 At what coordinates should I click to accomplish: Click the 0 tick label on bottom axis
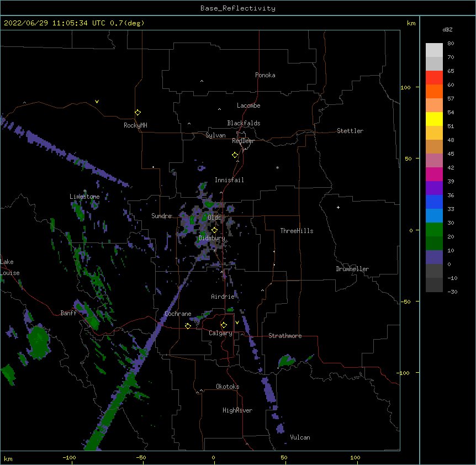(x=213, y=458)
